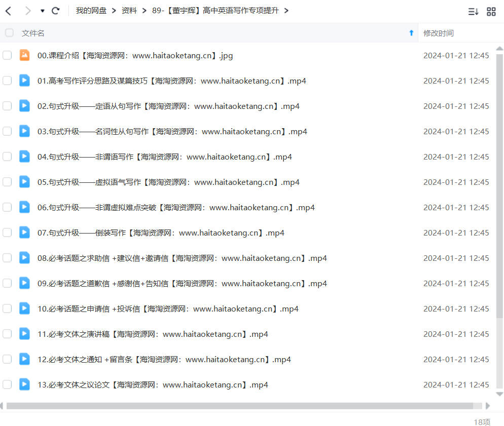Click the video icon of 01.高考写作评分思路
Image resolution: width=504 pixels, height=426 pixels.
pos(24,80)
